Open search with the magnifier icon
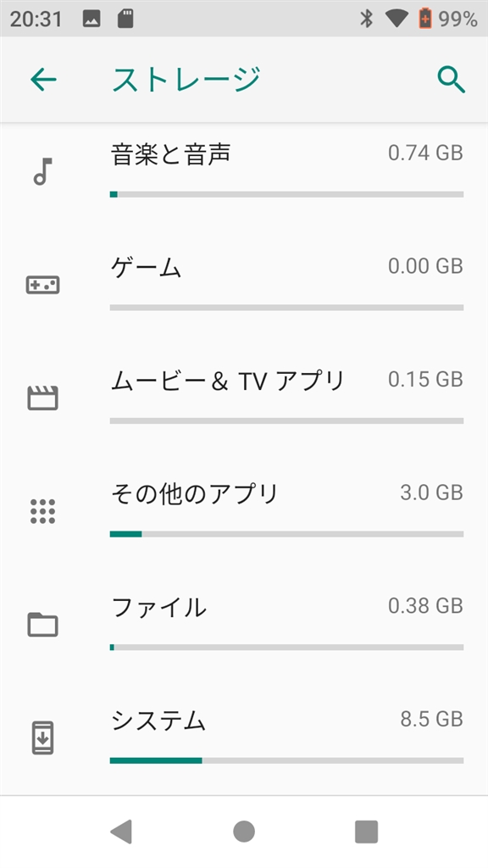488x868 pixels. [x=451, y=80]
